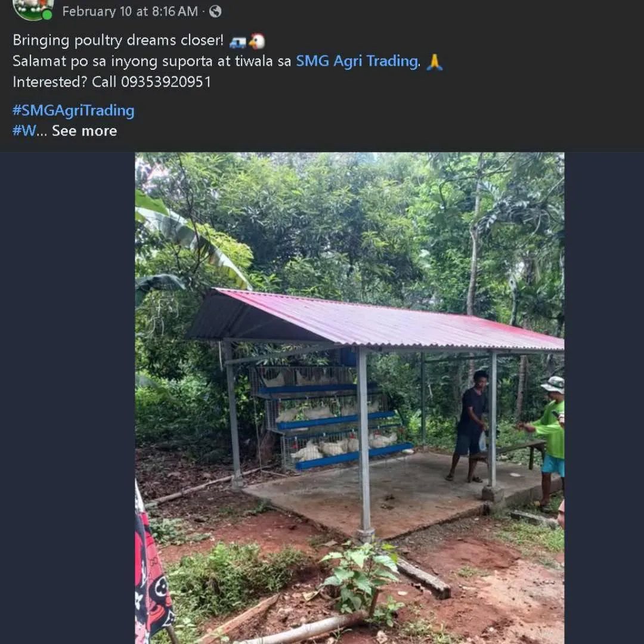This screenshot has height=644, width=644.
Task: Click the globe public audience icon
Action: pyautogui.click(x=215, y=11)
